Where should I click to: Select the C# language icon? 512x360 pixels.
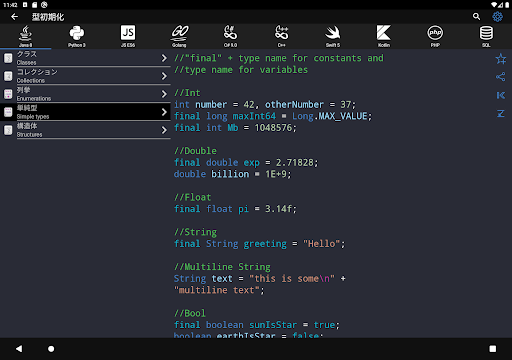[230, 36]
